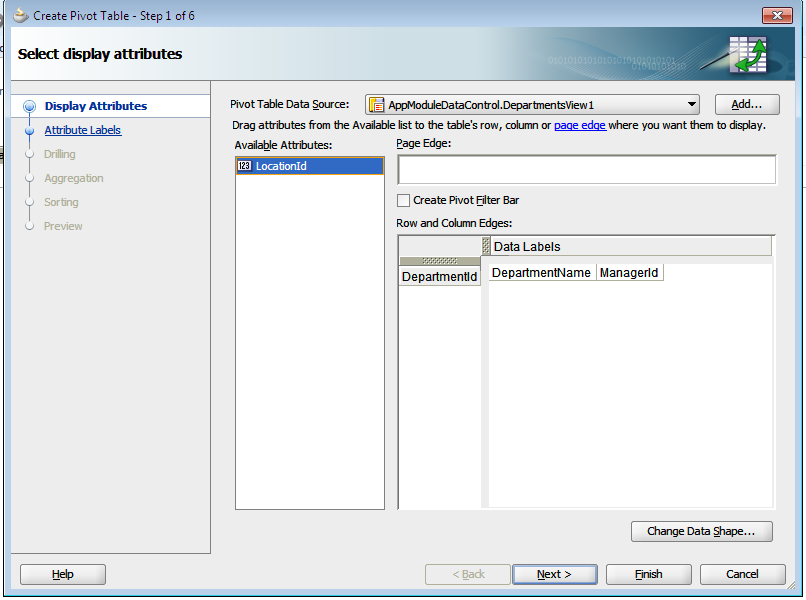
Task: Enable the Create Pivot Filter Bar checkbox
Action: tap(404, 200)
